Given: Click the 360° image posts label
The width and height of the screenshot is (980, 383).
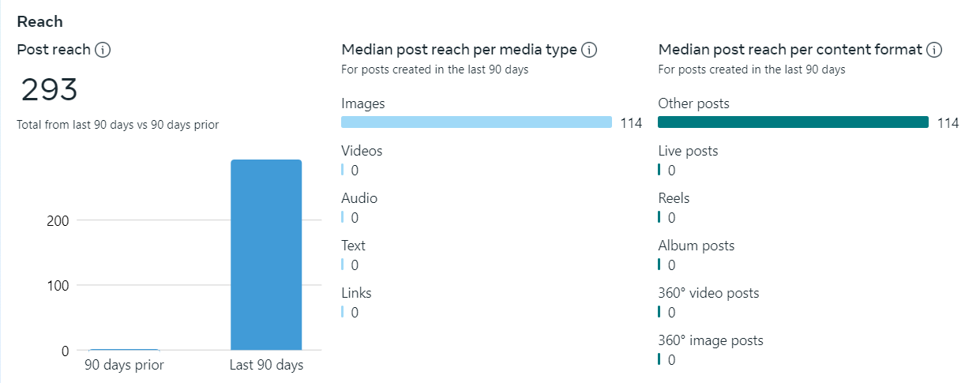Looking at the screenshot, I should pos(710,340).
